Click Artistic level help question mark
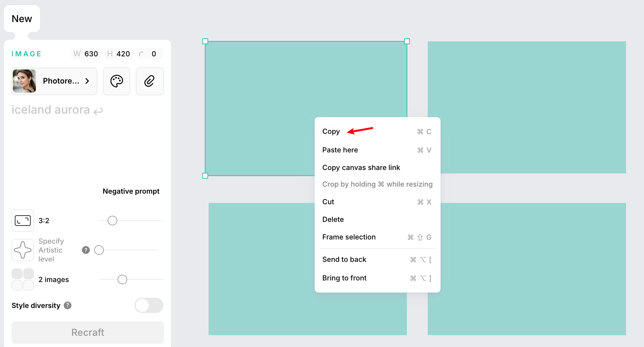 click(86, 250)
